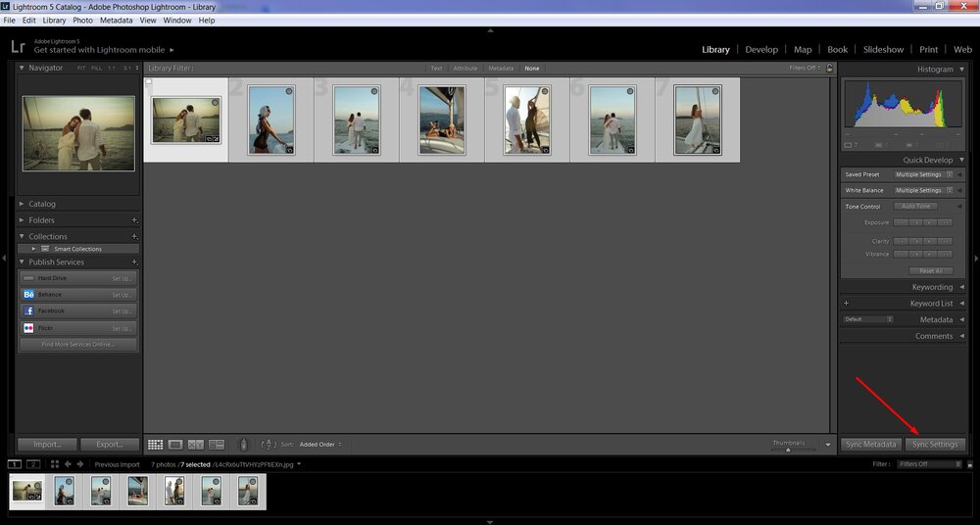This screenshot has width=980, height=525.
Task: Click the Behance publish service icon
Action: [28, 295]
